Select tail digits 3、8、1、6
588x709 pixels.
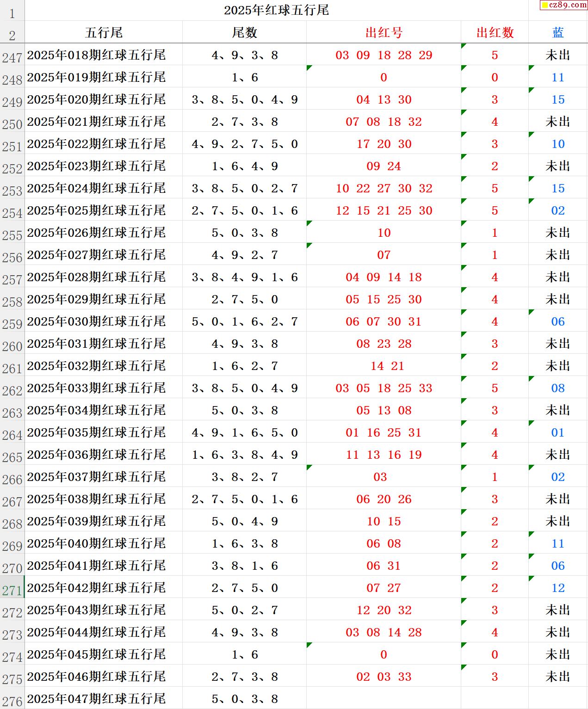pyautogui.click(x=245, y=566)
